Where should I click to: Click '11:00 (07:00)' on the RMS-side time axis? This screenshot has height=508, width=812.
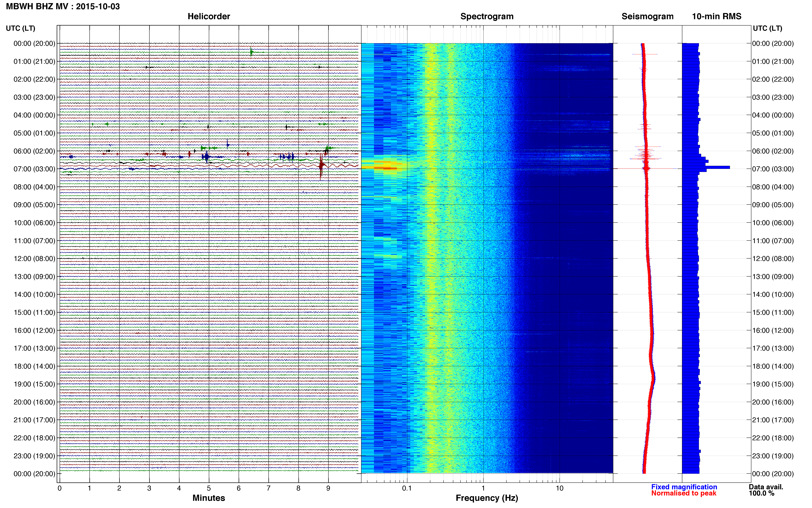[x=773, y=241]
